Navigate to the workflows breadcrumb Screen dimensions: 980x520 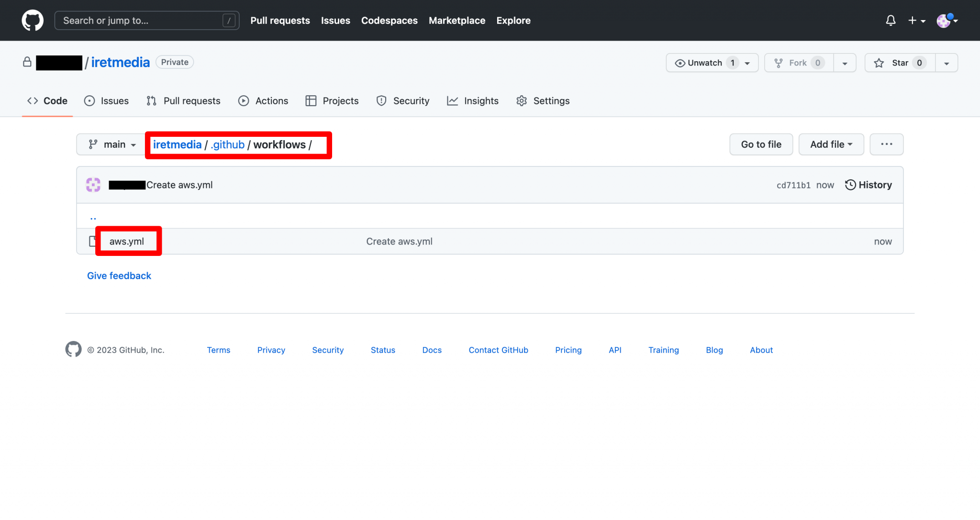(x=280, y=144)
